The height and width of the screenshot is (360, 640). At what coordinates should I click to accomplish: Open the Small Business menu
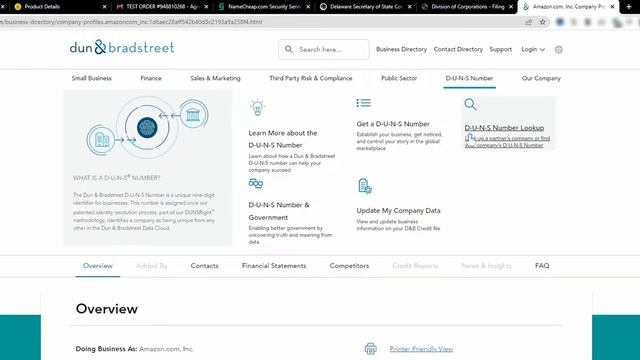[x=91, y=78]
